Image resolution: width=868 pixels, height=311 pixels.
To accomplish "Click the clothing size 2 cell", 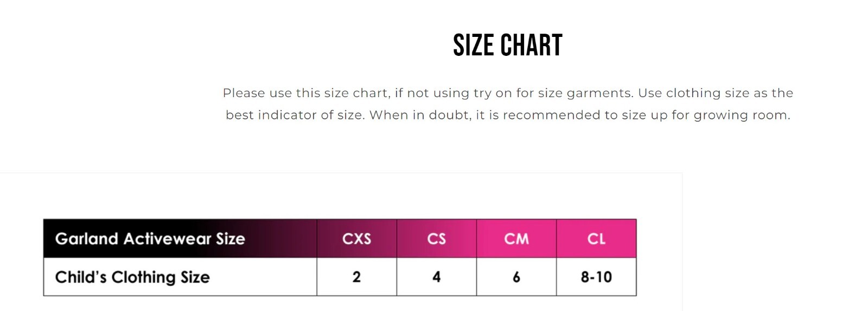I will click(356, 277).
